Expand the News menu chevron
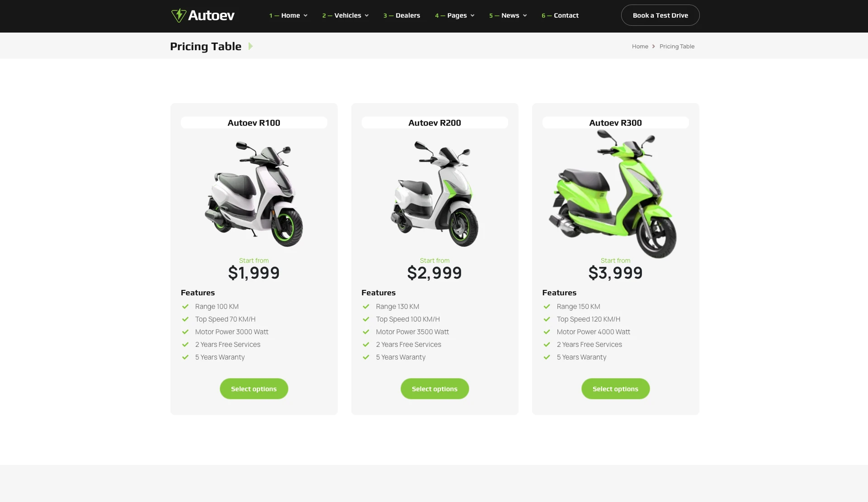This screenshot has height=502, width=868. (x=525, y=16)
